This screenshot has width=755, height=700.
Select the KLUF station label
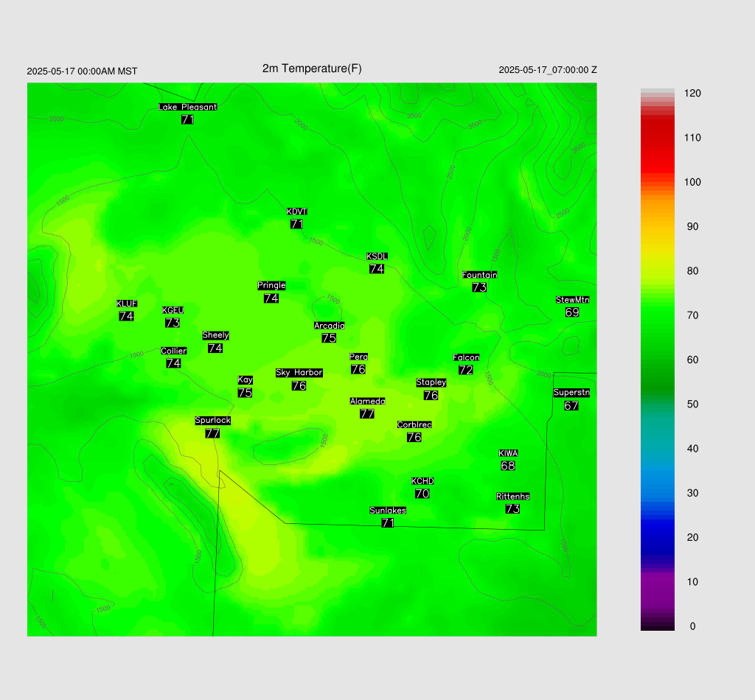point(127,304)
